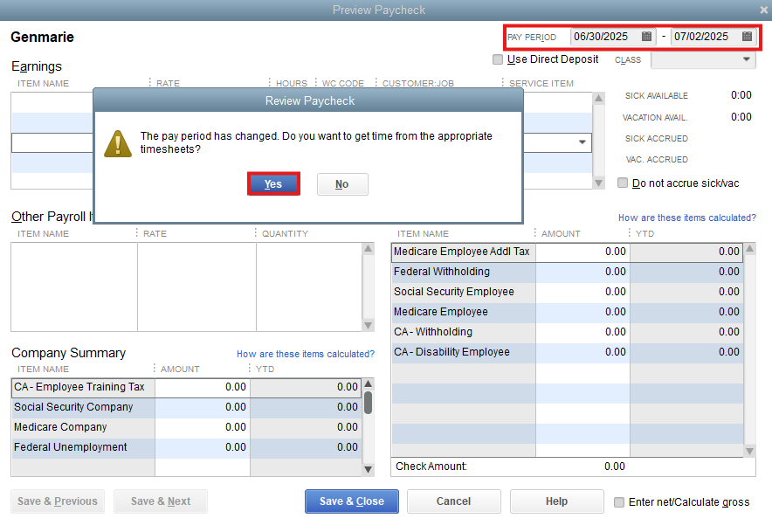Click Company Summary scrollbar thumb

tap(368, 403)
